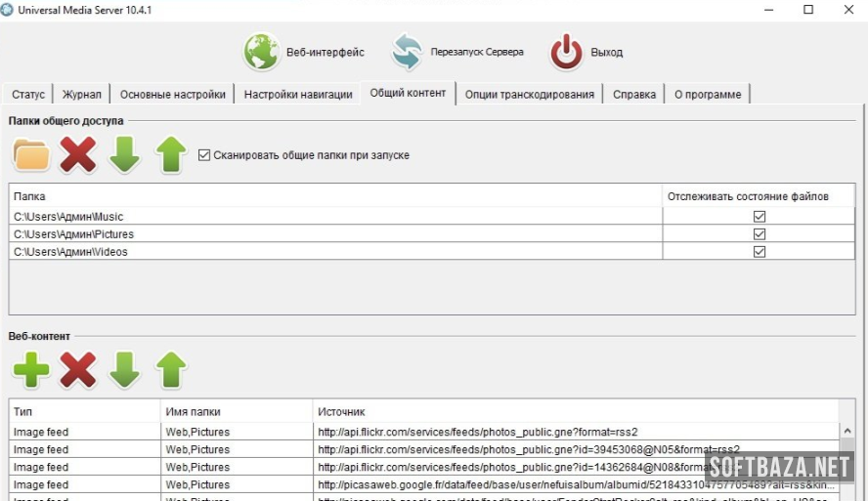Screen dimensions: 868x501
Task: Move web content entry up
Action: click(x=171, y=370)
